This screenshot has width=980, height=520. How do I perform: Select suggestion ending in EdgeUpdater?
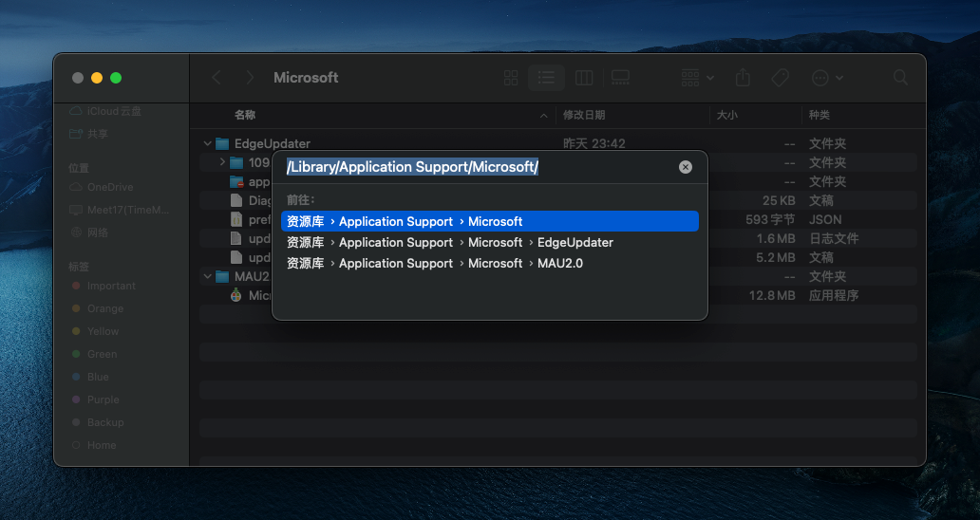click(x=490, y=242)
